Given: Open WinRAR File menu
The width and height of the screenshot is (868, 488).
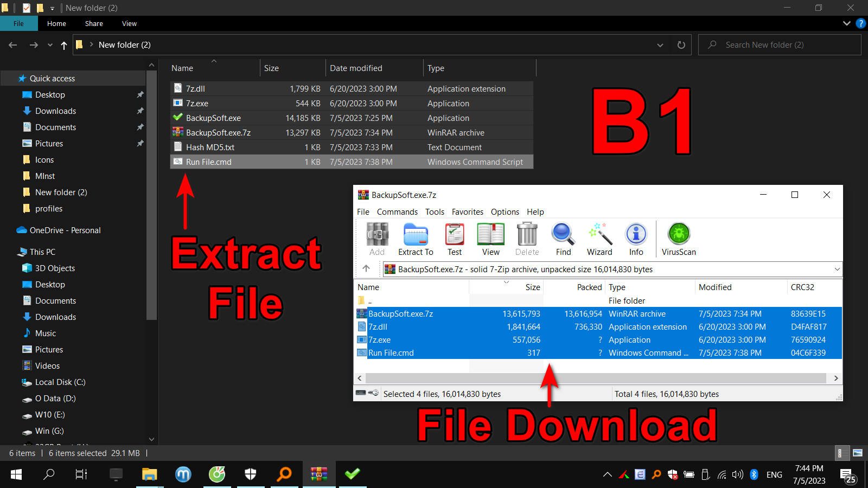Looking at the screenshot, I should (x=363, y=211).
